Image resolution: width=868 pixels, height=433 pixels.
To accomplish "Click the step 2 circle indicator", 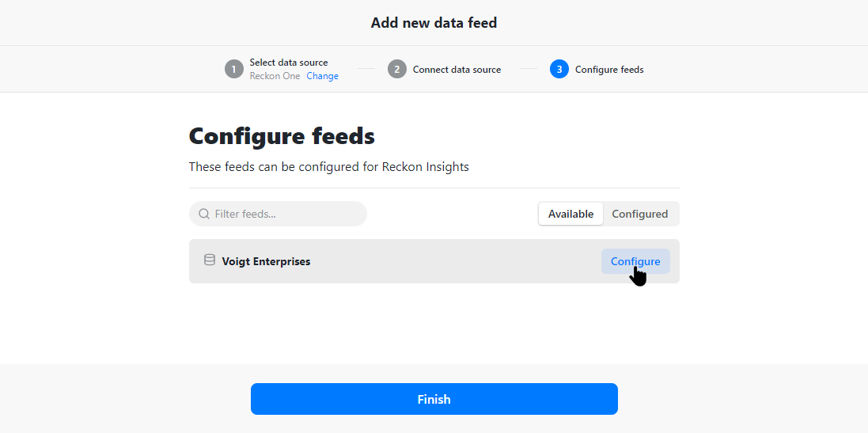I will [x=397, y=69].
